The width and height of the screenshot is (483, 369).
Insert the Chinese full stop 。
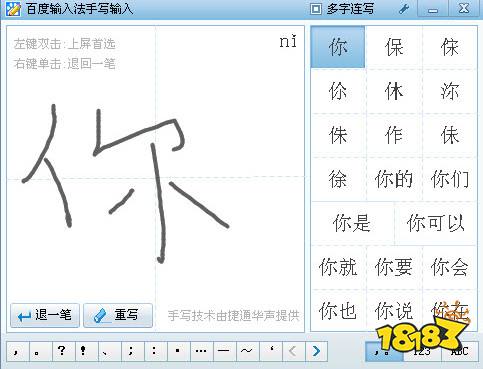pyautogui.click(x=40, y=351)
